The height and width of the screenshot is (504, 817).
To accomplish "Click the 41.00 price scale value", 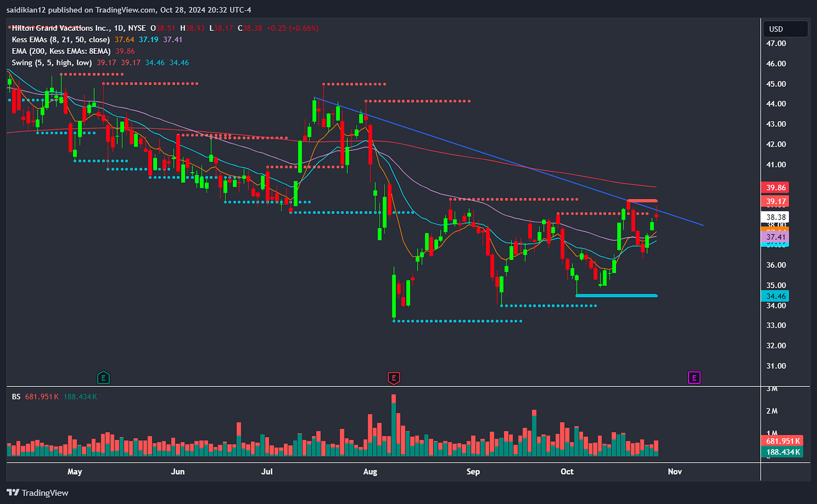I will [x=776, y=165].
